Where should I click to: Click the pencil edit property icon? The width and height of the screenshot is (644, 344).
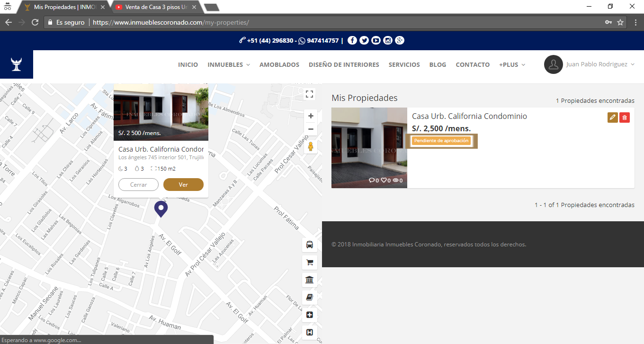pos(613,118)
